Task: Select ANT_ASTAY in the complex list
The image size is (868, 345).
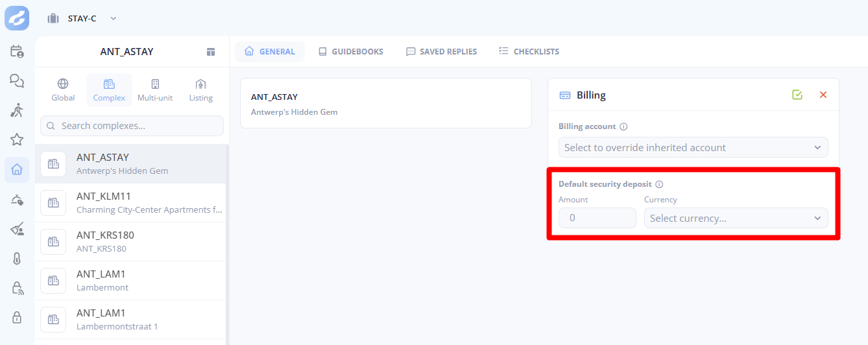Action: click(x=130, y=164)
